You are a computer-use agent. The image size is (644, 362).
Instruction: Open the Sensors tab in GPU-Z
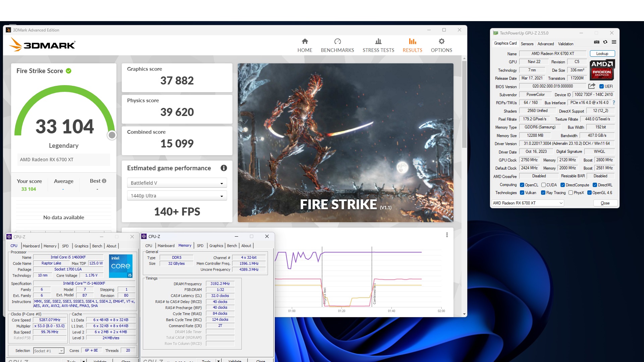point(527,44)
